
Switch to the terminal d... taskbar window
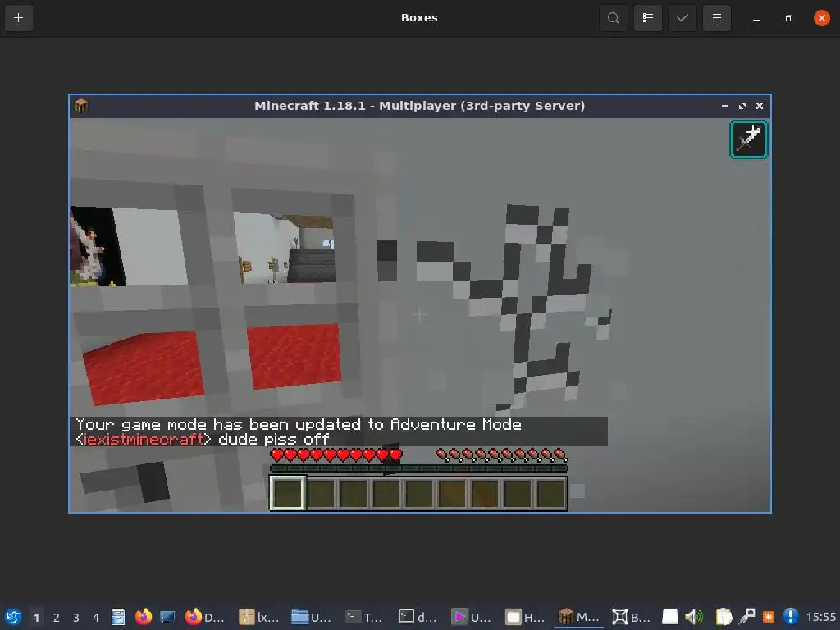(418, 617)
